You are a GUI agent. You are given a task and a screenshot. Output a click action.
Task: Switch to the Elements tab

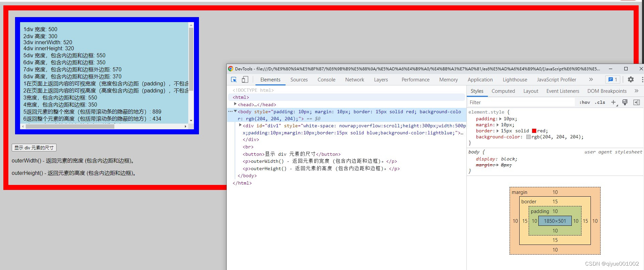(270, 80)
